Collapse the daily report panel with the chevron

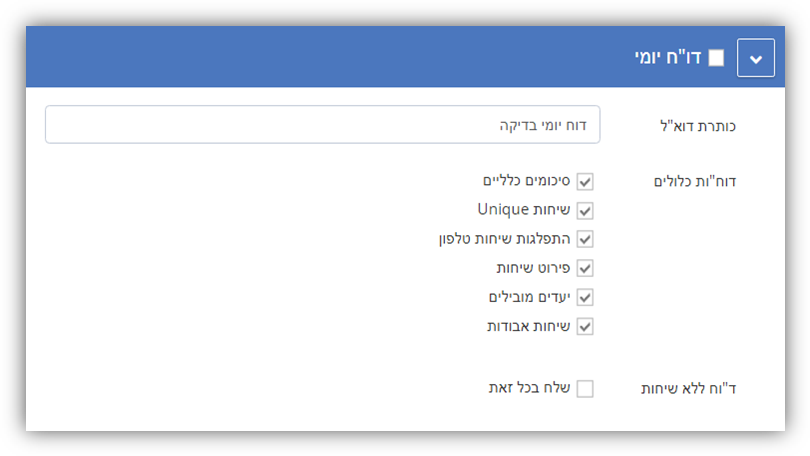coord(755,58)
